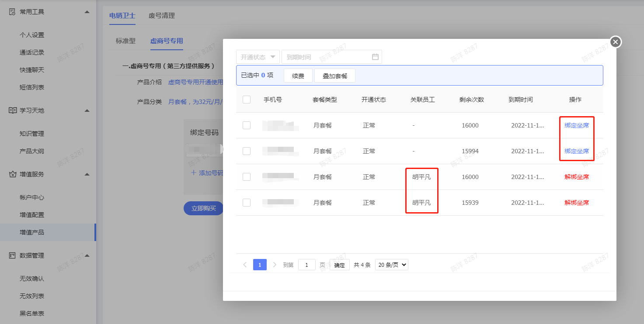The image size is (644, 324).
Task: Switch to the 电销卫士 tab
Action: coord(122,16)
